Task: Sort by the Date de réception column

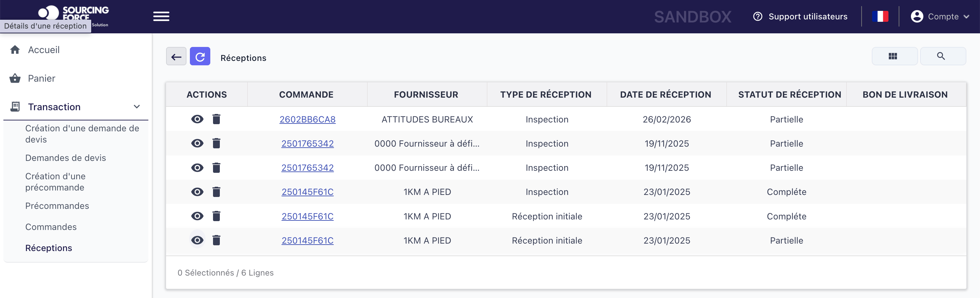Action: pyautogui.click(x=666, y=95)
